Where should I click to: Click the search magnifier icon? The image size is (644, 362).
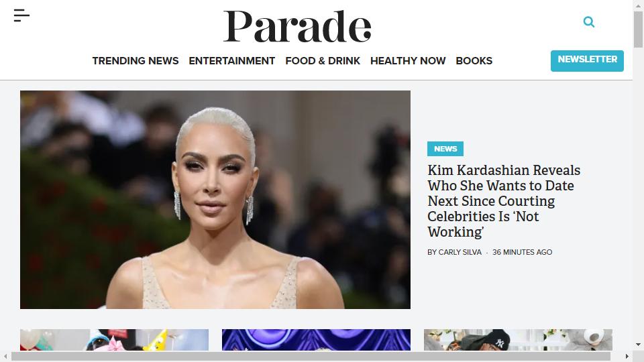[588, 21]
